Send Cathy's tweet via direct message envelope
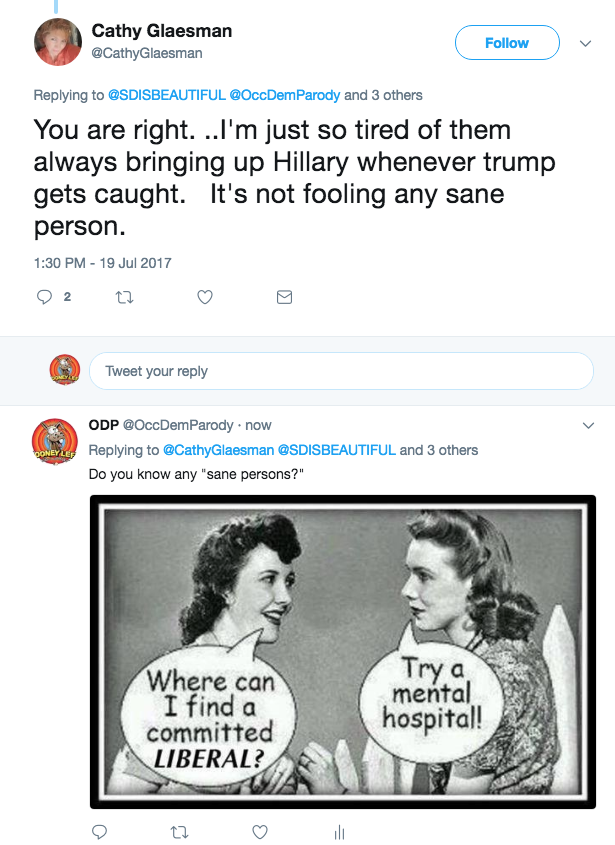The image size is (615, 845). (284, 297)
